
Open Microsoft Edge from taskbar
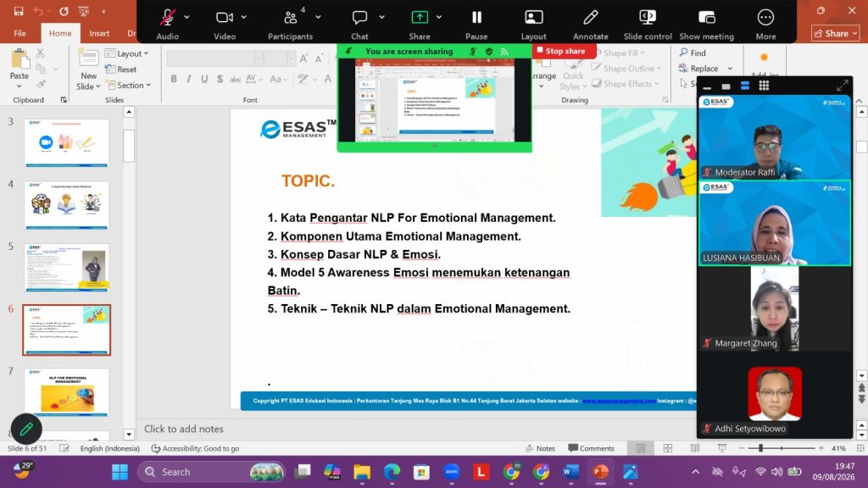tap(392, 472)
